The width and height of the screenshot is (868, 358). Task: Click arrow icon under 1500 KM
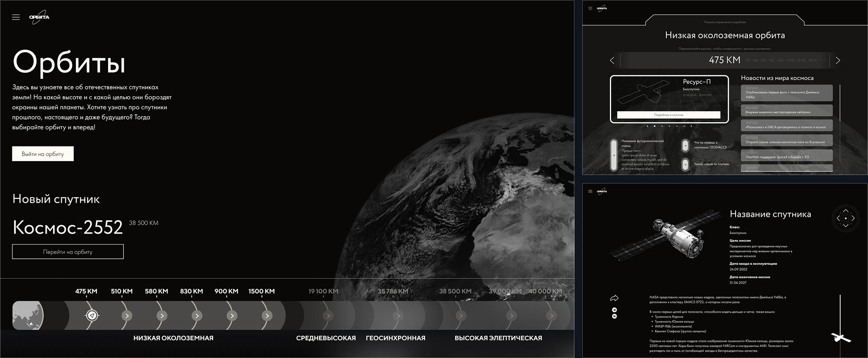(x=267, y=316)
